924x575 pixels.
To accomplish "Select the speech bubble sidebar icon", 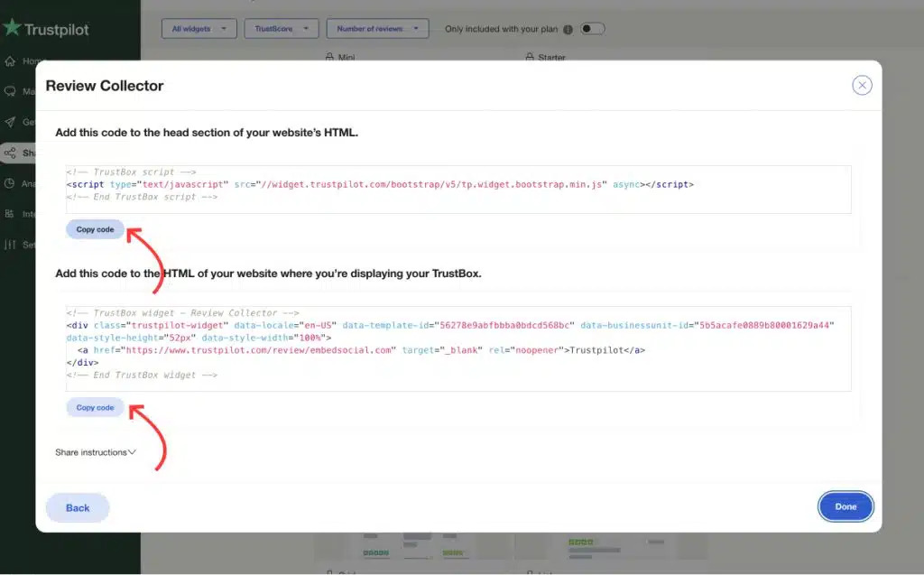I will pyautogui.click(x=11, y=92).
